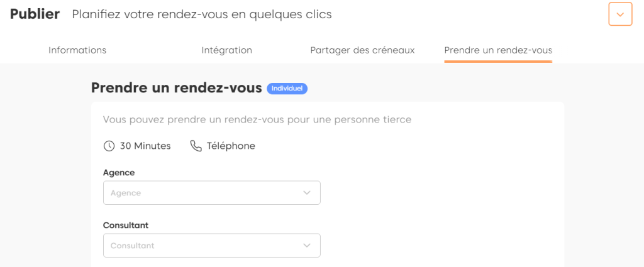Image resolution: width=644 pixels, height=267 pixels.
Task: Go to Partager des créneaux tab
Action: (362, 50)
